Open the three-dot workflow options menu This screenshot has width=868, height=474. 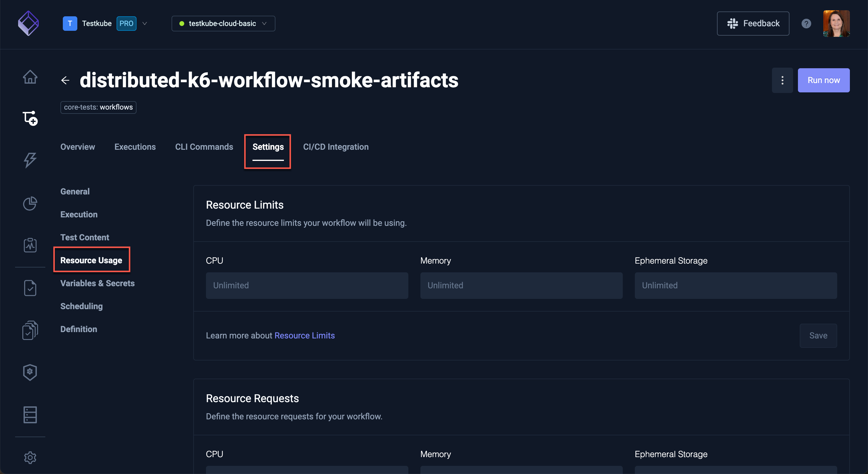point(783,80)
